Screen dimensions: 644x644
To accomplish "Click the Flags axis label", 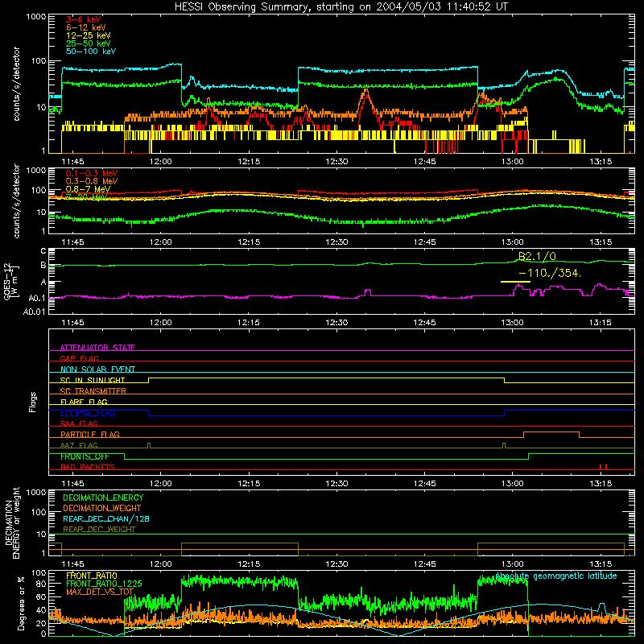I will point(32,402).
